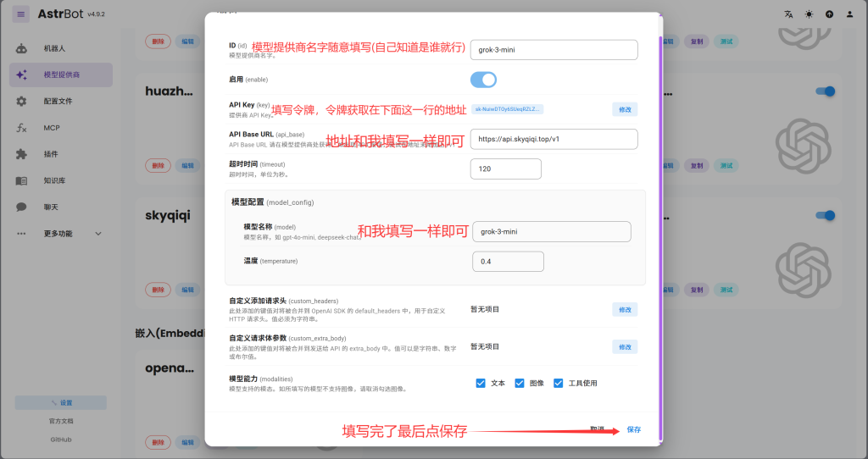Select 聊天 in the sidebar menu
This screenshot has height=459, width=868.
[51, 207]
